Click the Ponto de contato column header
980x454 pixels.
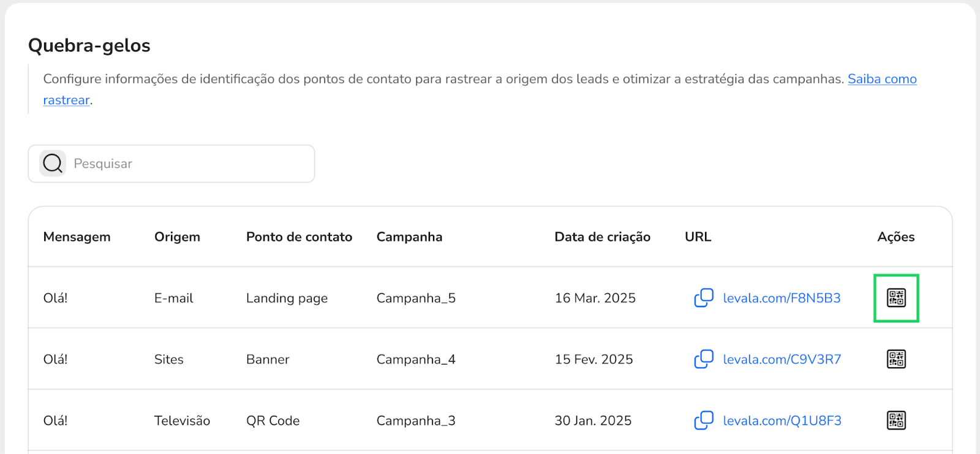tap(299, 236)
